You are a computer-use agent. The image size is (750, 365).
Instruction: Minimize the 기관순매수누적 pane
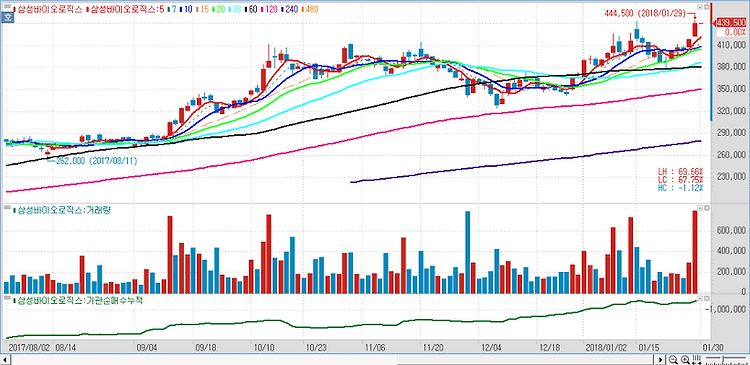700,298
